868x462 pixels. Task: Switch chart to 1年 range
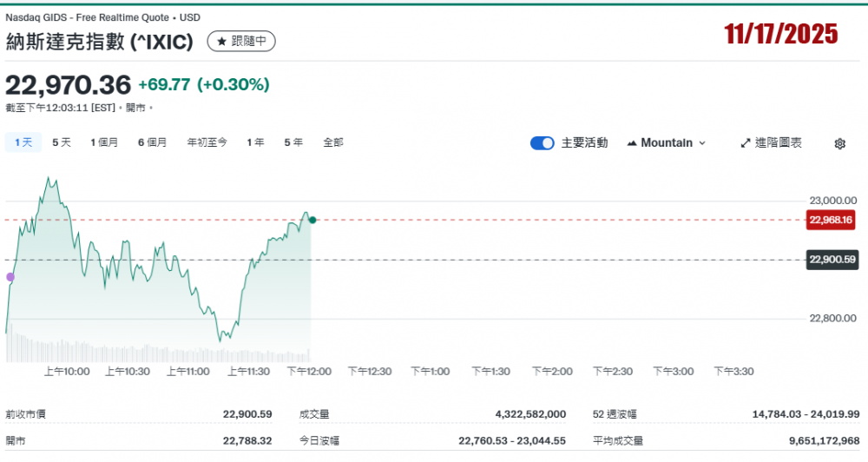255,142
